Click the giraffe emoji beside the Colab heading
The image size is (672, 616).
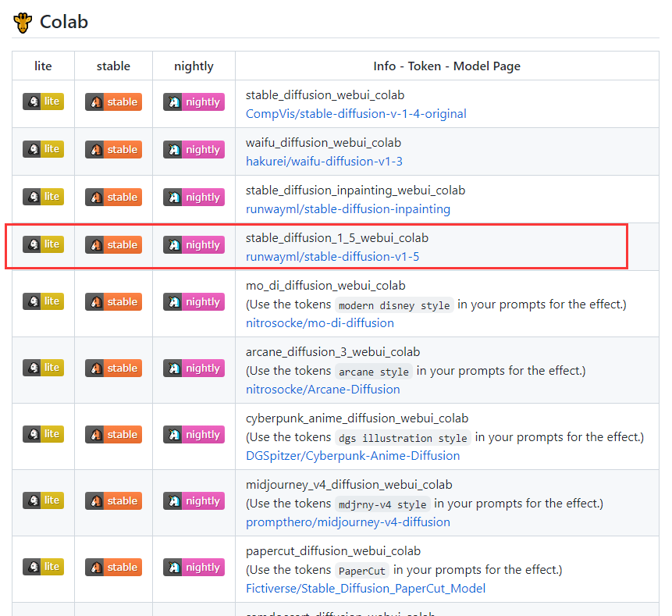23,23
